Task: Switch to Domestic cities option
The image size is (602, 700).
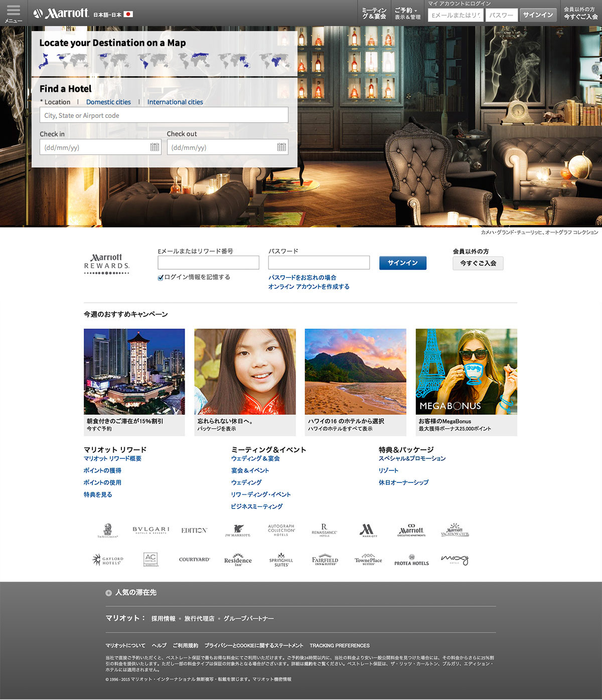Action: point(108,102)
